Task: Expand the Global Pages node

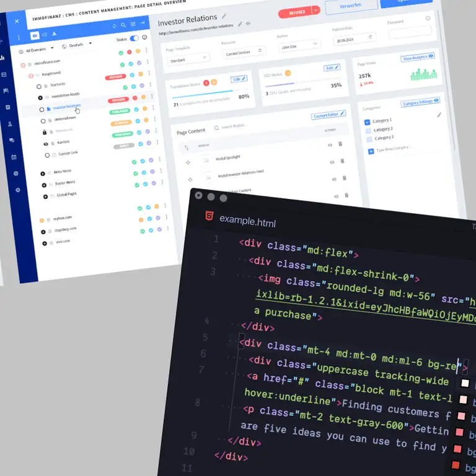Action: point(45,196)
